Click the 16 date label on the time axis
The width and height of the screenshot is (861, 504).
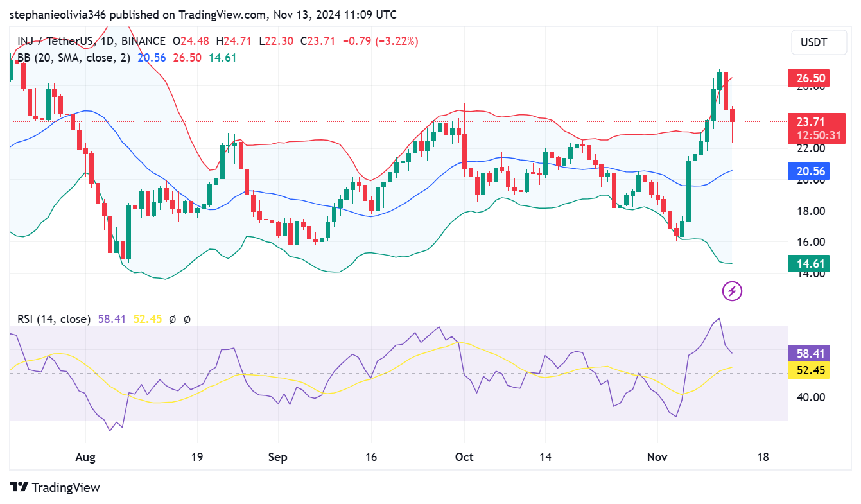[370, 457]
